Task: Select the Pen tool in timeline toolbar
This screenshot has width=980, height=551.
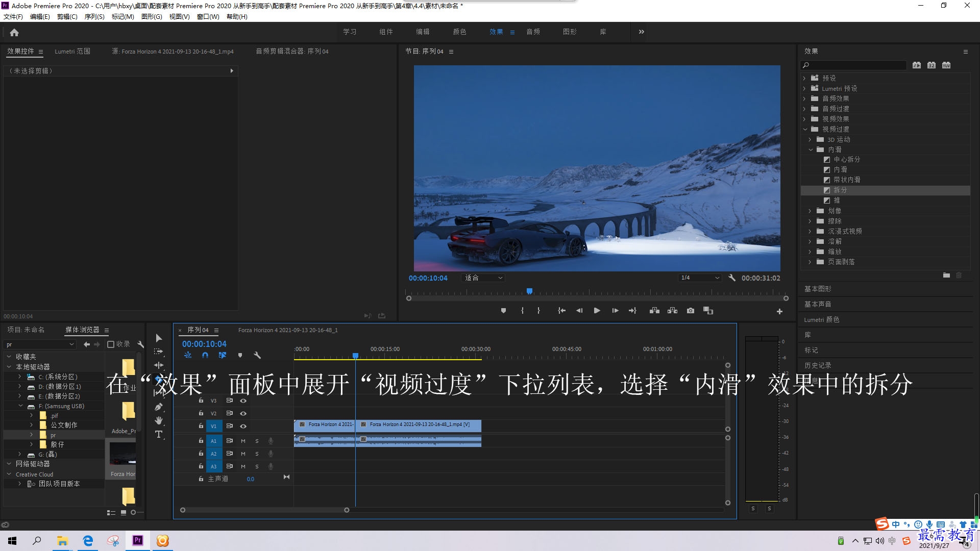Action: 159,407
